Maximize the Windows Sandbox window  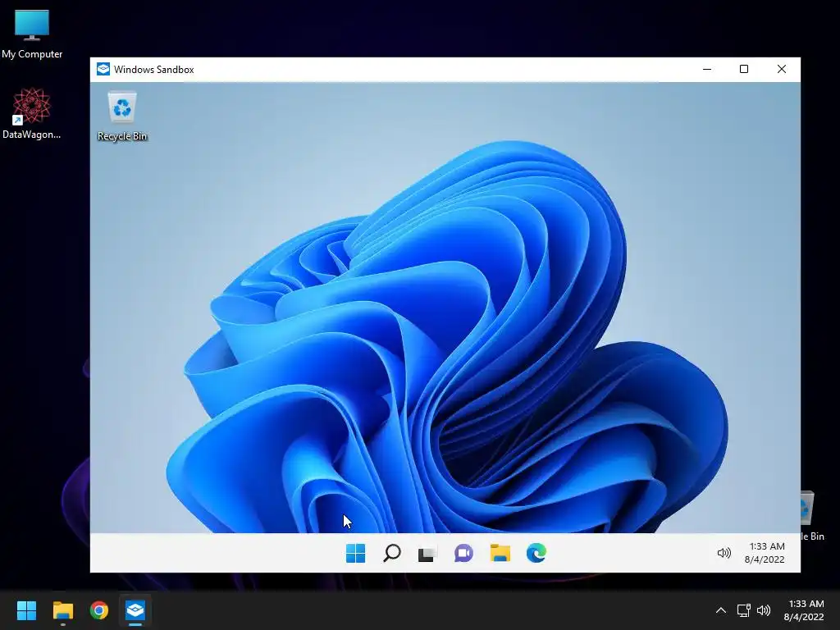(743, 69)
